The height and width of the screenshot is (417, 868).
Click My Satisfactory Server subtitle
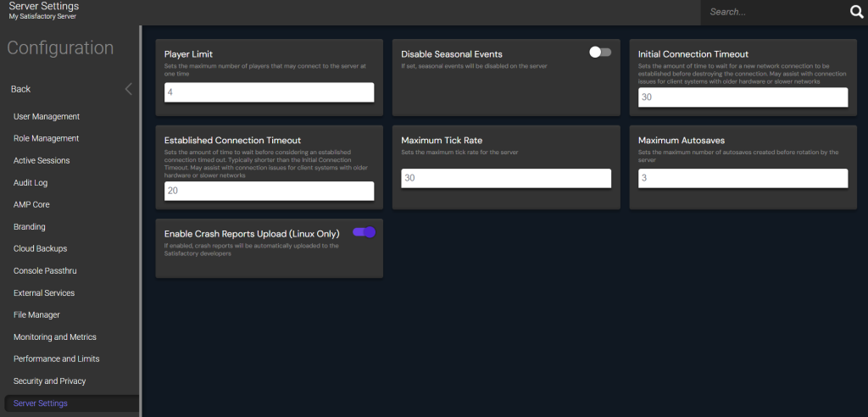tap(42, 17)
